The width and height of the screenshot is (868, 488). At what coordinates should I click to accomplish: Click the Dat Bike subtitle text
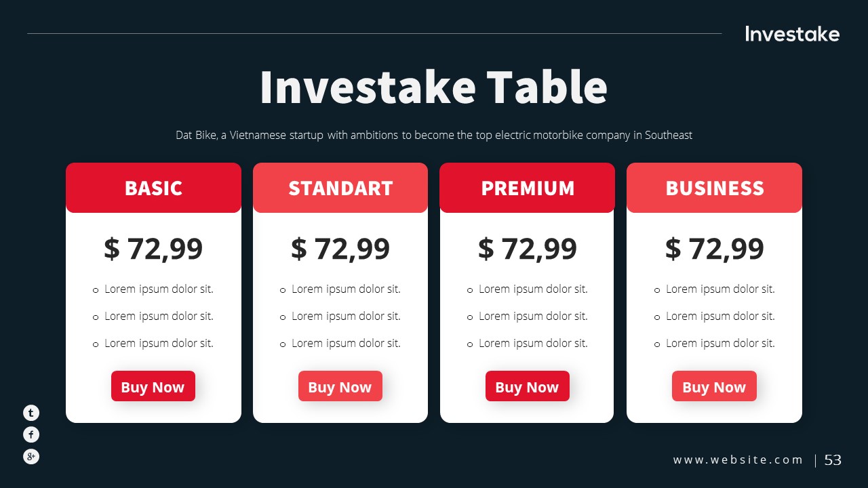point(434,135)
